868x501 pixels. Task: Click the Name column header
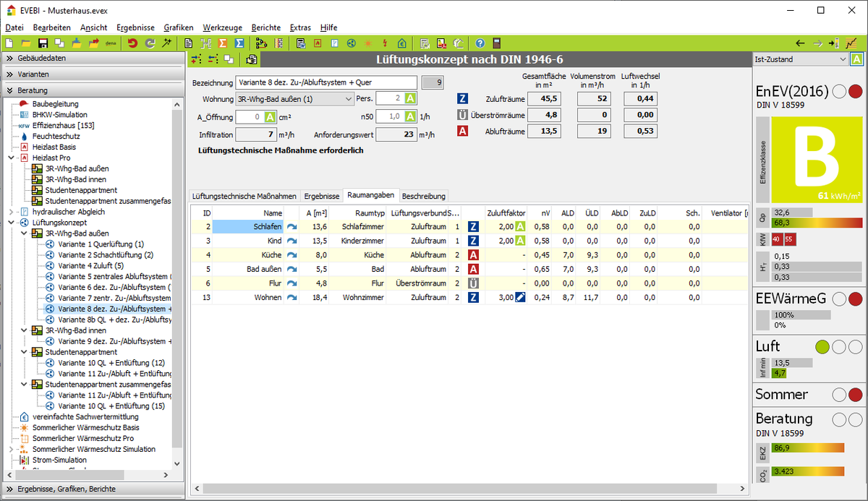273,213
